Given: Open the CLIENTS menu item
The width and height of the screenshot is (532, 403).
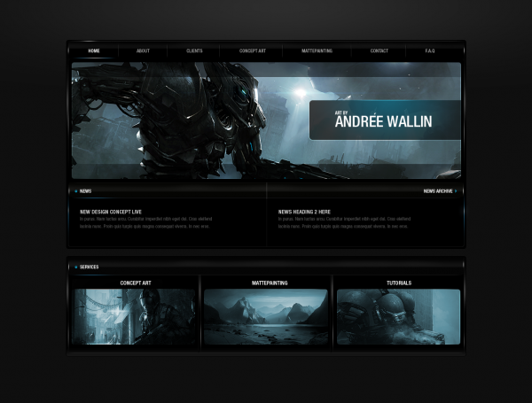Looking at the screenshot, I should coord(194,50).
